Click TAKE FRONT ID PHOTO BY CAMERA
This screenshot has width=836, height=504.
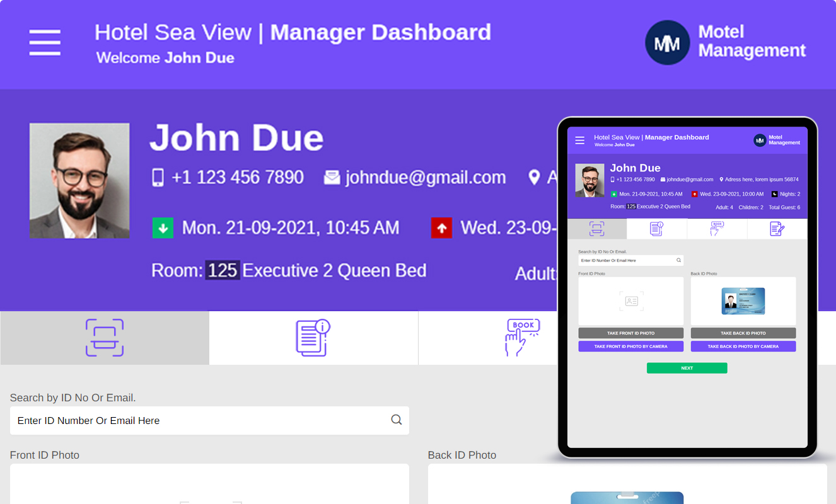pos(630,346)
